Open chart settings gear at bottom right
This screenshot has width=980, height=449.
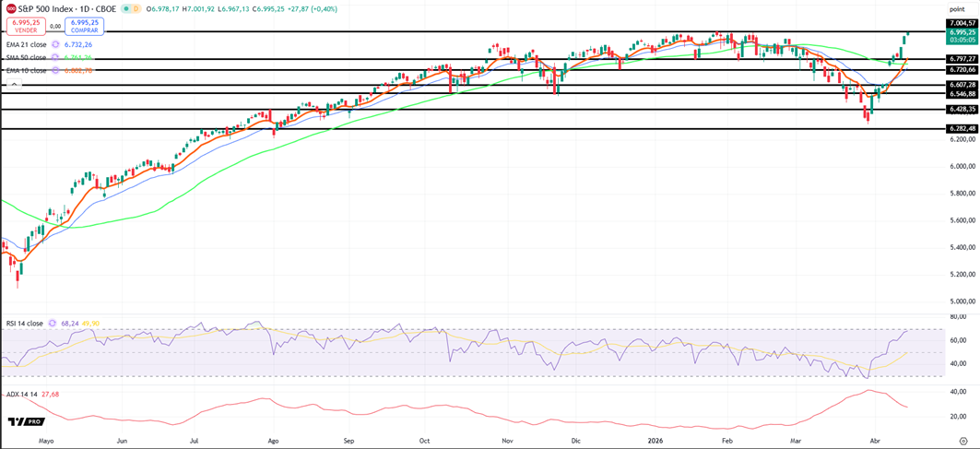coord(963,441)
